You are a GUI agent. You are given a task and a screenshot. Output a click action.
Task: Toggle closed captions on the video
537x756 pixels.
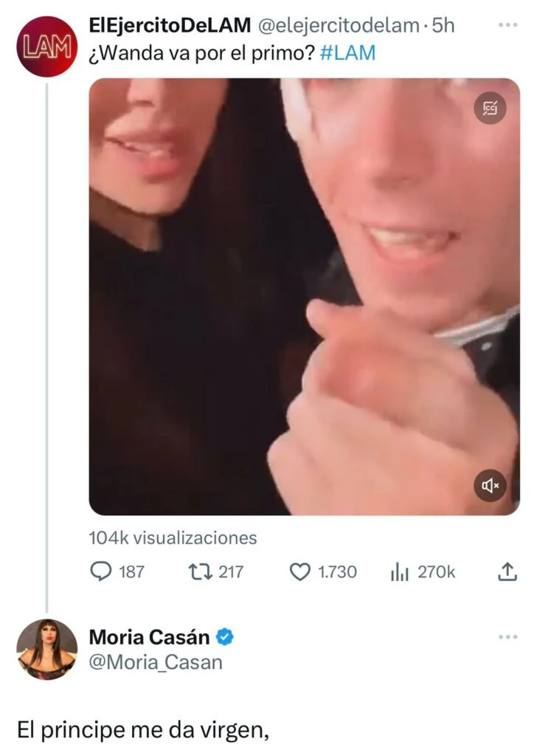point(490,109)
